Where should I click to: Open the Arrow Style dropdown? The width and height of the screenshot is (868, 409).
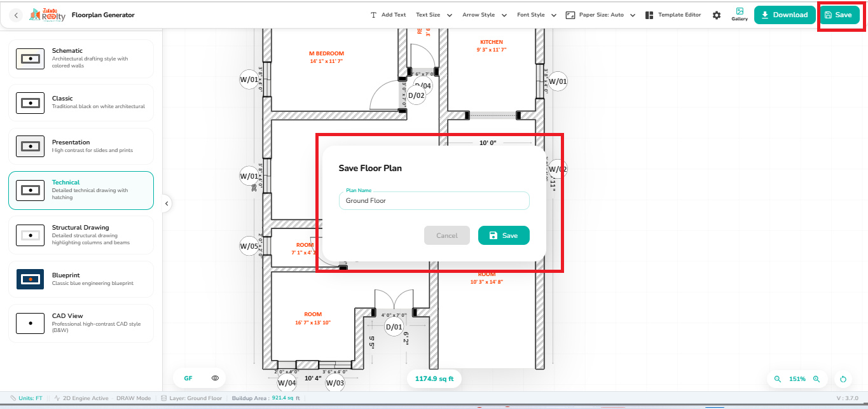pyautogui.click(x=485, y=15)
